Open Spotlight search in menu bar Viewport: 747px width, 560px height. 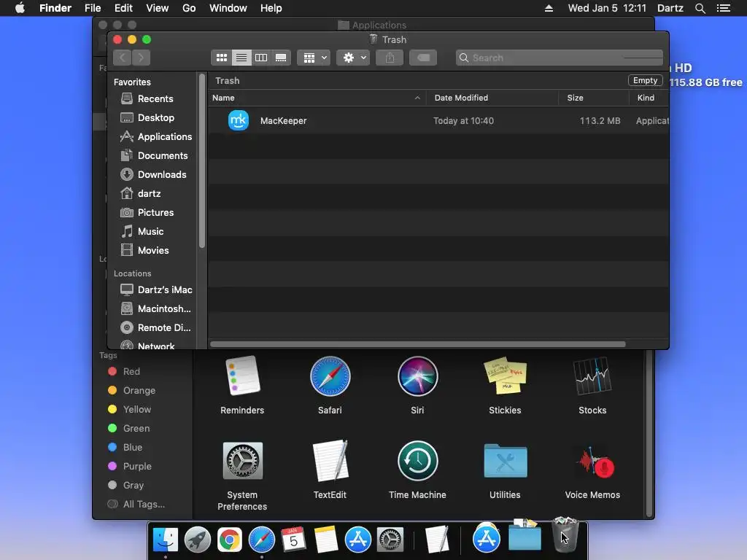700,8
